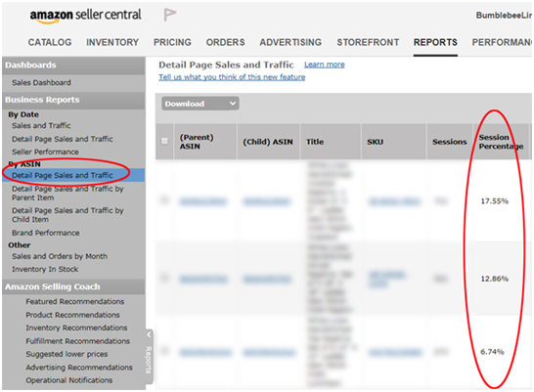Screen dimensions: 534x392
Task: Tick the select-all checkbox in table header
Action: click(164, 141)
